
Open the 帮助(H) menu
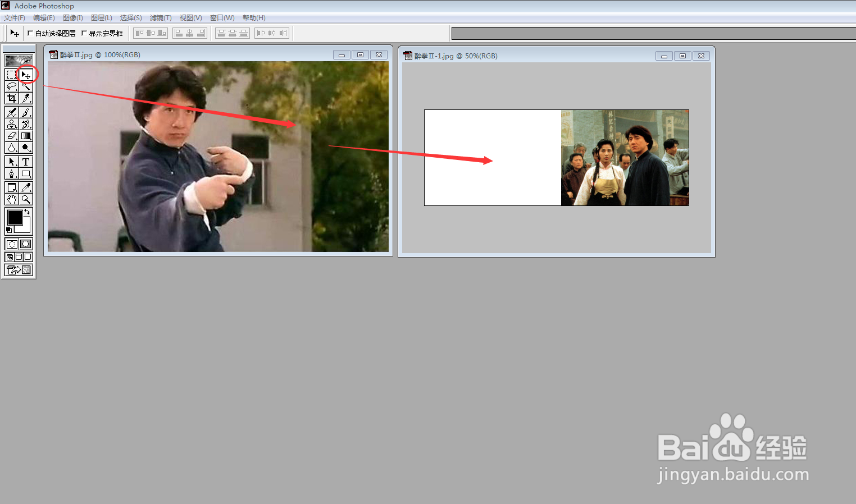[254, 18]
